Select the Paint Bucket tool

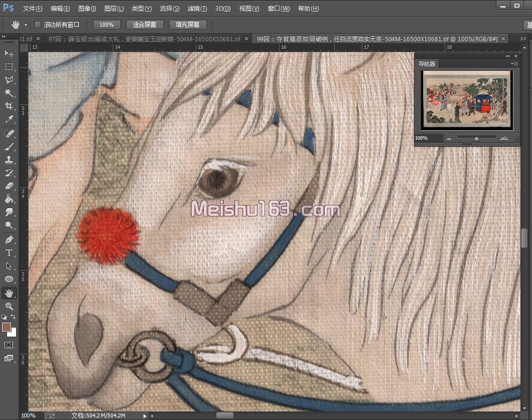[9, 199]
